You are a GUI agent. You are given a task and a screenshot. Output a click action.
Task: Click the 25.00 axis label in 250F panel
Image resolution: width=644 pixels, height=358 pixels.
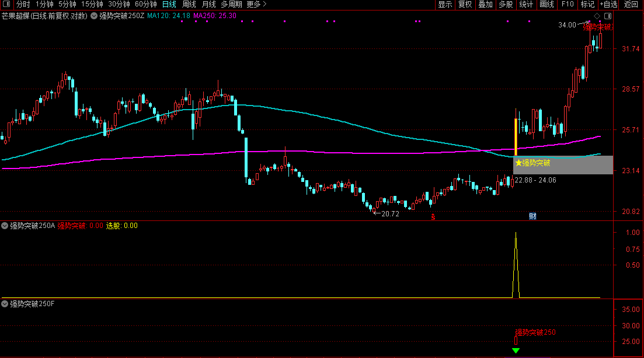click(x=631, y=342)
